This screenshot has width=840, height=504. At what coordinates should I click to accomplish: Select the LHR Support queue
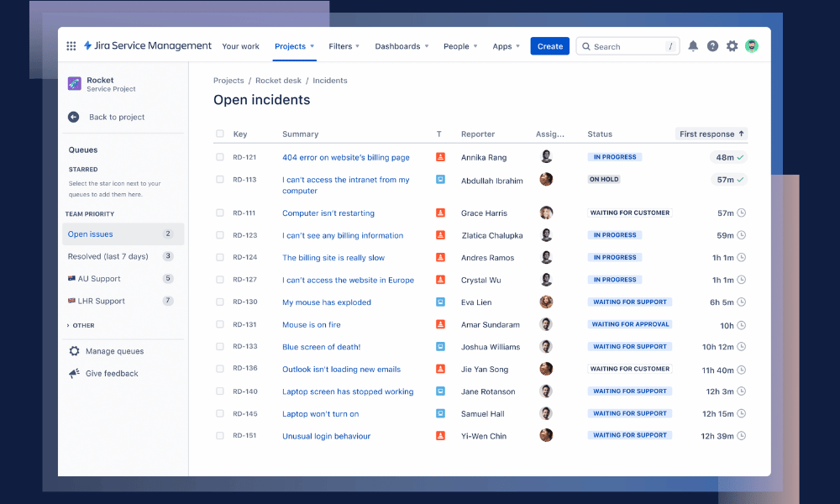[x=123, y=301]
